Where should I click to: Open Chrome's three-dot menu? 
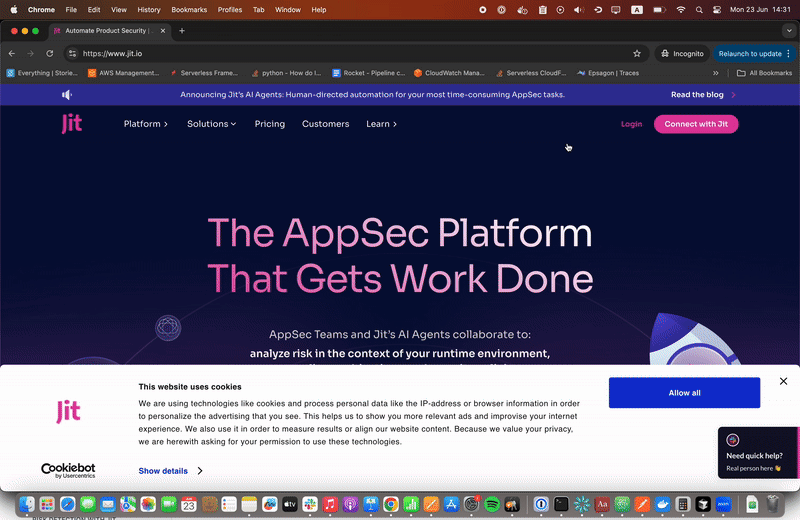(789, 54)
